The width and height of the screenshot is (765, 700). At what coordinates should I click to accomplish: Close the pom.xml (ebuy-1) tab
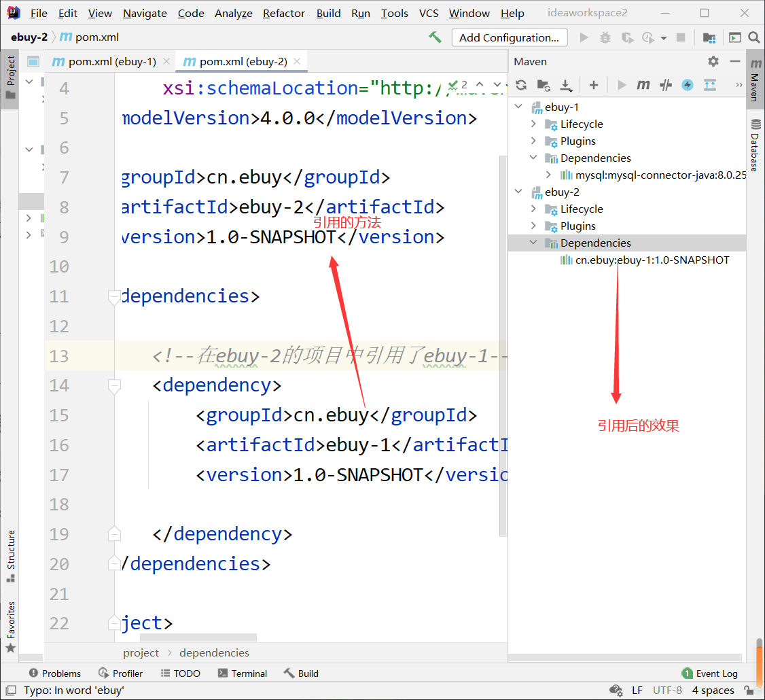click(166, 62)
